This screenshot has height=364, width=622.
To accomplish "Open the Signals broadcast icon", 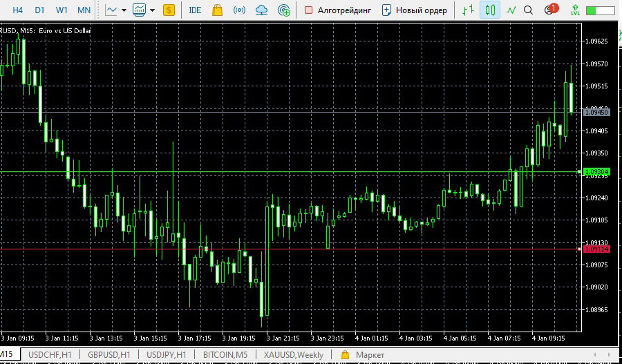I will tap(239, 10).
